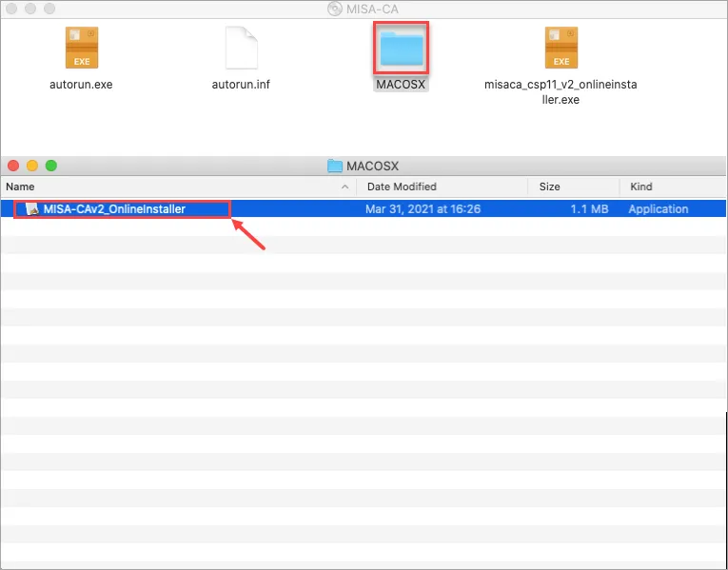728x570 pixels.
Task: Select the blank autorun.inf document icon
Action: [241, 48]
